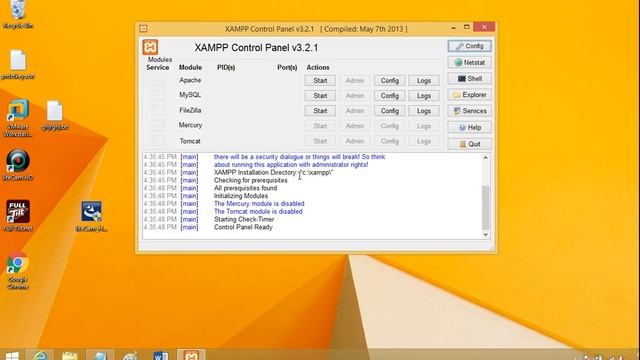This screenshot has width=640, height=360.
Task: Open XAMPP main Config with wrench icon
Action: click(469, 46)
